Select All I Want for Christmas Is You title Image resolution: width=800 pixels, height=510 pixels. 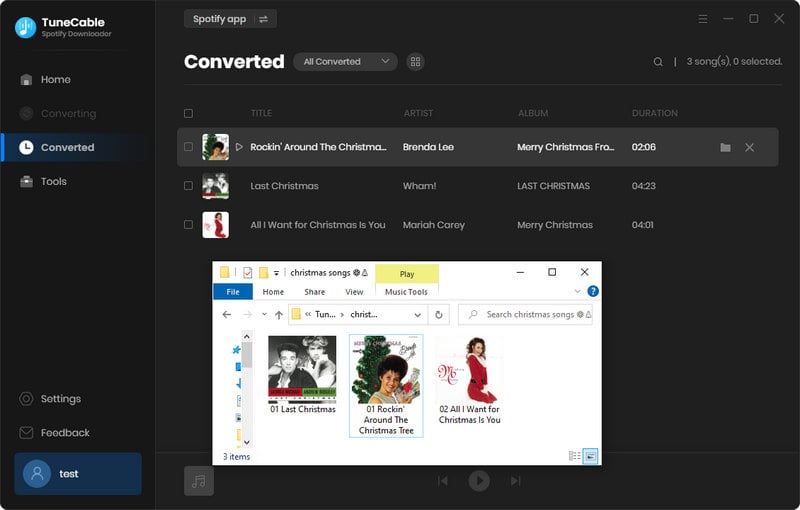click(318, 224)
